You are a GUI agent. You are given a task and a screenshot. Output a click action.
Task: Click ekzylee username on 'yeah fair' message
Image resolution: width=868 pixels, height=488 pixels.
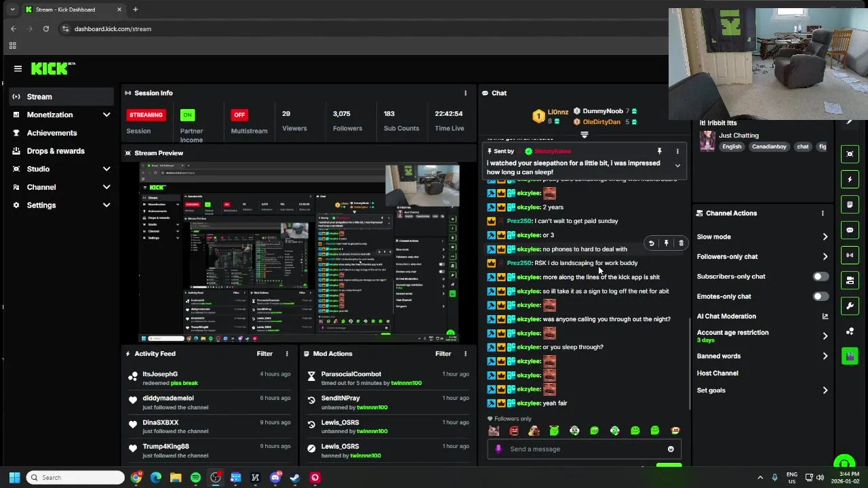[x=529, y=403]
